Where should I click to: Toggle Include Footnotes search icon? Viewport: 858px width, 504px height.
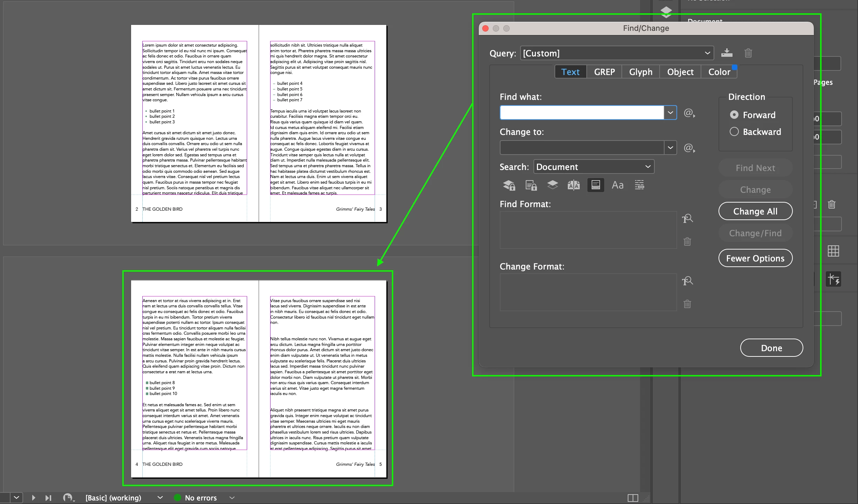coord(595,185)
